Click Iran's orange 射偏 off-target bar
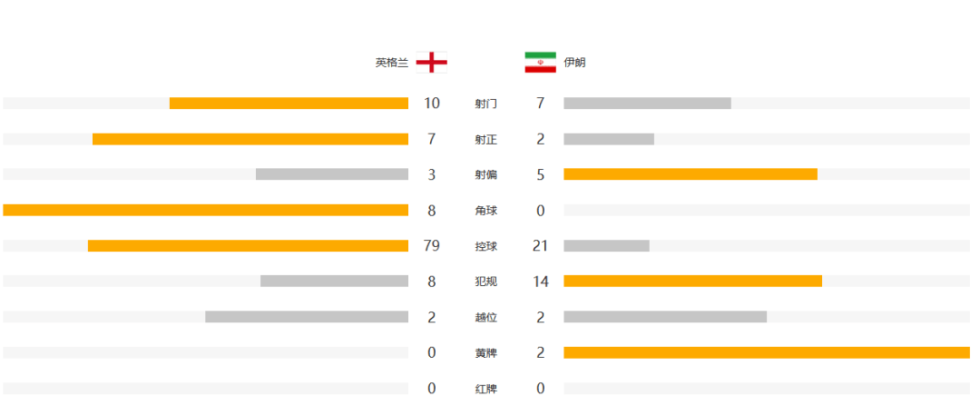Viewport: 980px width, 406px height. pyautogui.click(x=690, y=174)
